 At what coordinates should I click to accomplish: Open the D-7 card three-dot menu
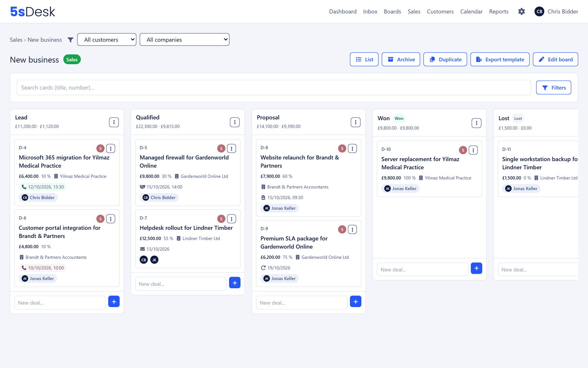click(232, 219)
